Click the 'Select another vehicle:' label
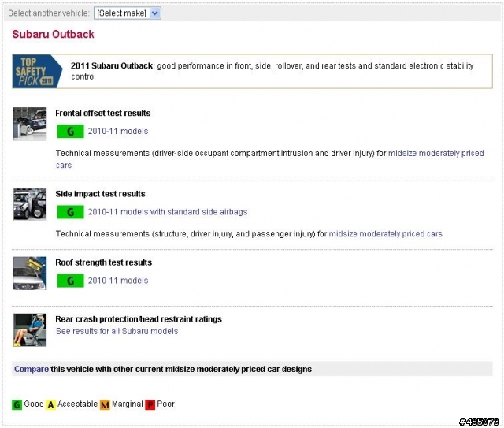The width and height of the screenshot is (504, 428). [49, 13]
